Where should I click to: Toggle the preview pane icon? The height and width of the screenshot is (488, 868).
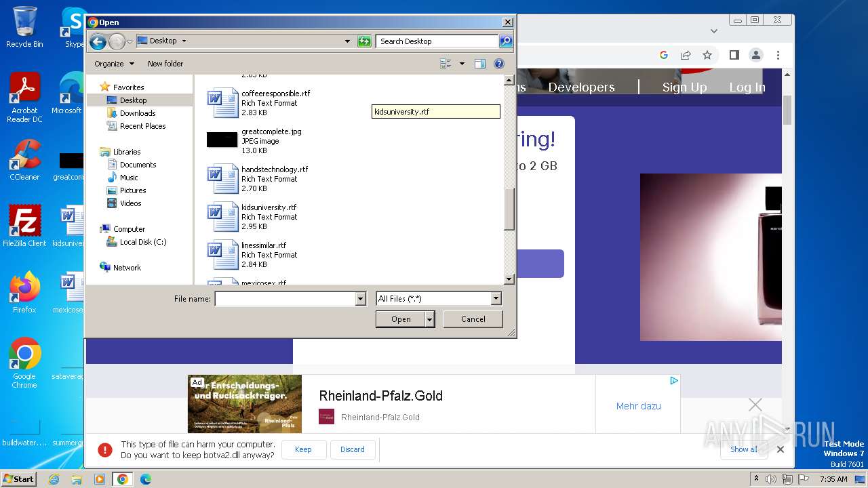click(x=480, y=64)
